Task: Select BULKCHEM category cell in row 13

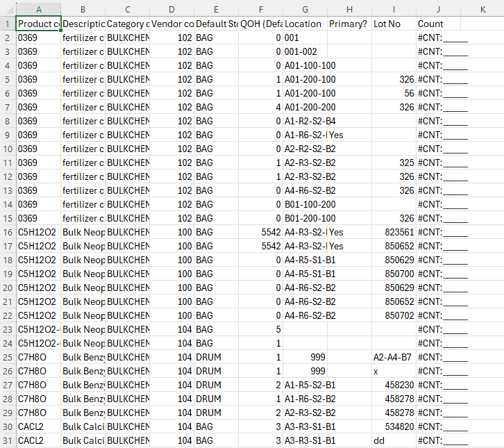Action: pyautogui.click(x=127, y=190)
